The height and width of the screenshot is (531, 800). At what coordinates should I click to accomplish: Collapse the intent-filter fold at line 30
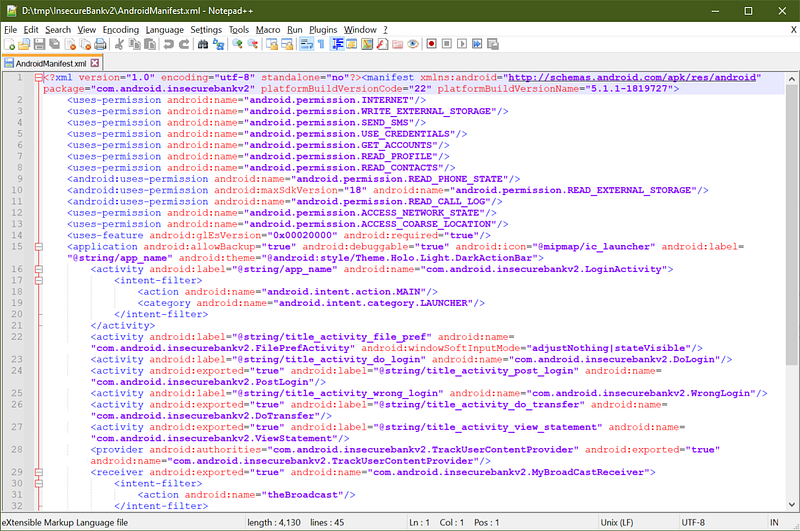[x=39, y=484]
